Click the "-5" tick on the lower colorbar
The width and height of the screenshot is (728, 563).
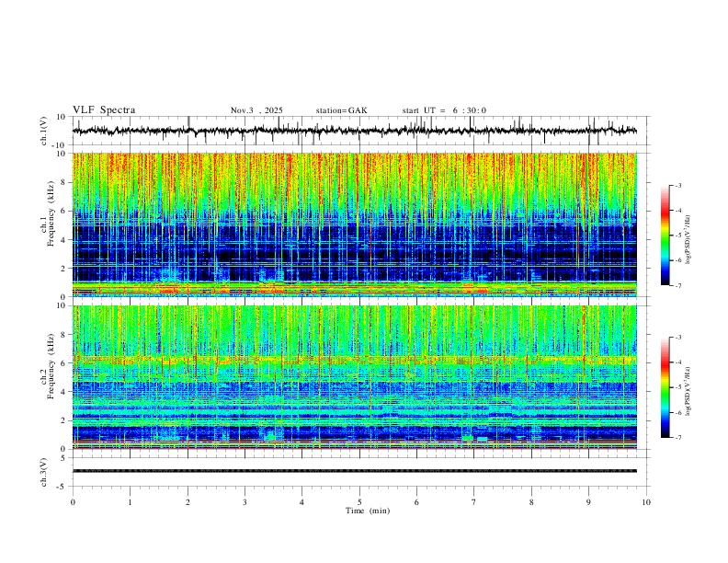pyautogui.click(x=677, y=387)
